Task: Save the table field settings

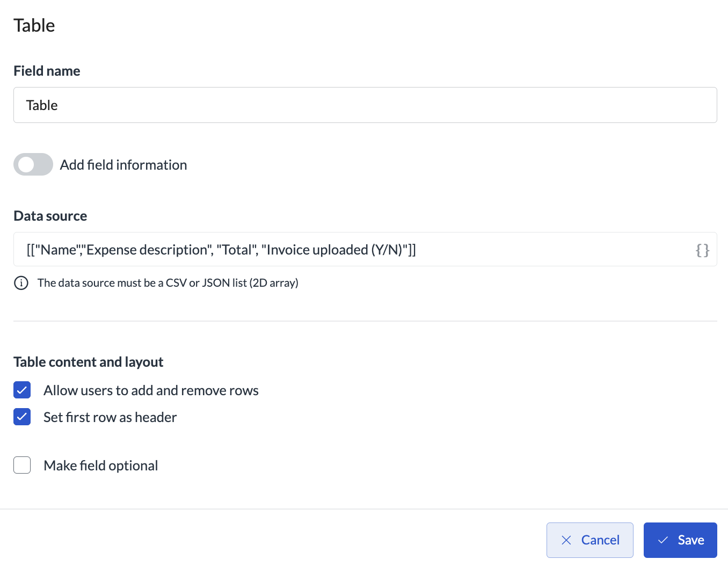Action: pos(680,540)
